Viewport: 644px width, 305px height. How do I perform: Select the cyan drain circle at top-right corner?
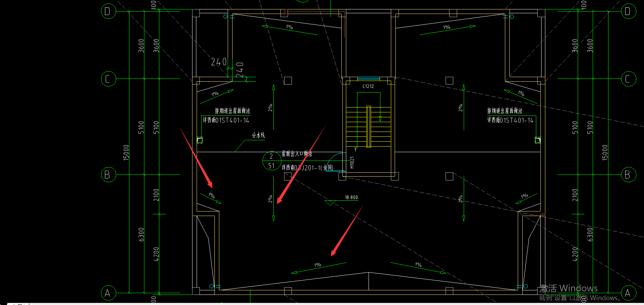(x=512, y=16)
